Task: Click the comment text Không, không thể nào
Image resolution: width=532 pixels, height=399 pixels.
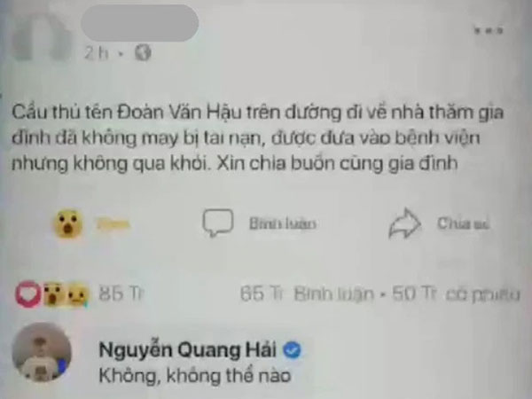Action: [195, 376]
